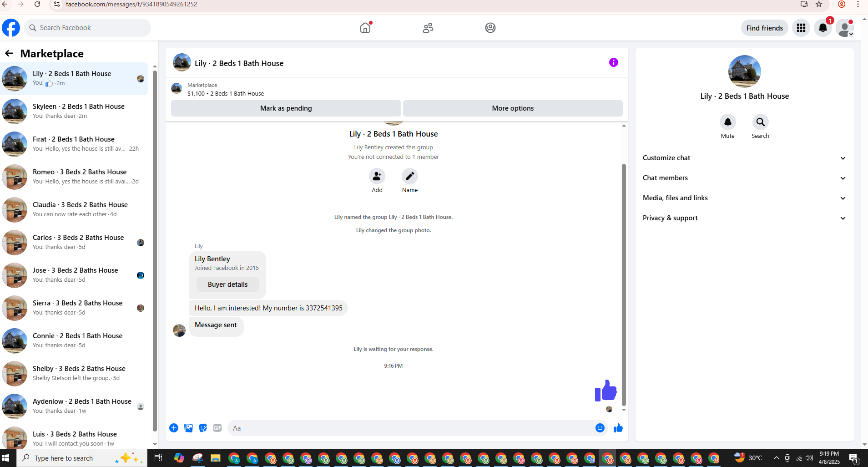Open Connie 2 Beds 1 Bath conversation
Screen dimensions: 868x467
(74, 340)
